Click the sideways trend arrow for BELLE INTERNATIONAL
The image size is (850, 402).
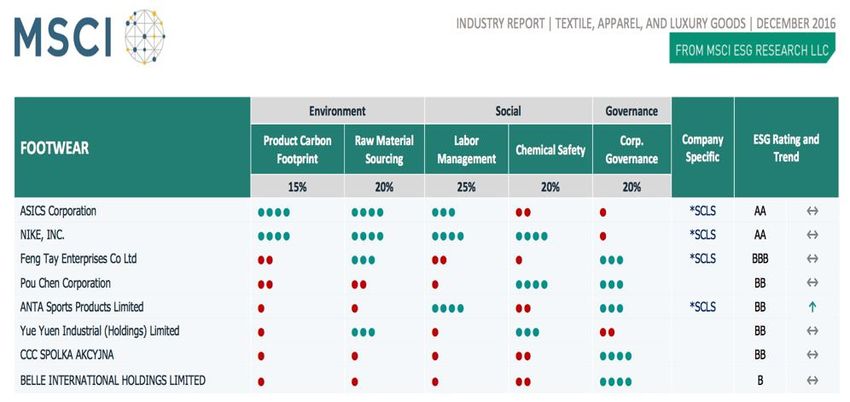812,381
